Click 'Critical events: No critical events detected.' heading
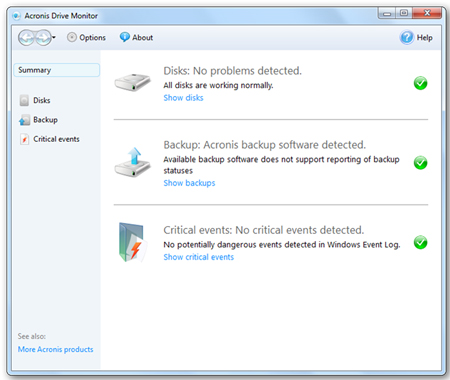450x380 pixels. (x=264, y=230)
